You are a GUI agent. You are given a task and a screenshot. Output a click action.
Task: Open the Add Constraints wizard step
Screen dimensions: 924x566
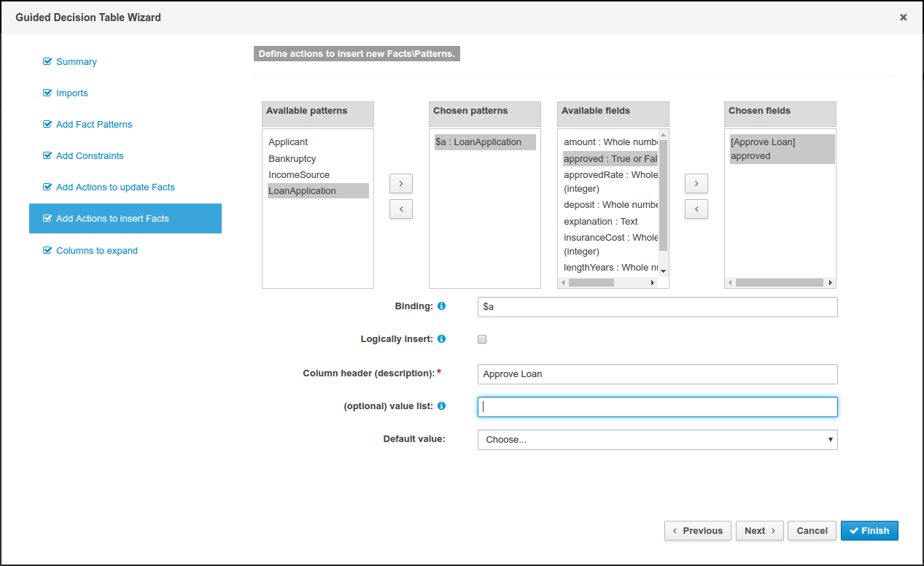90,156
